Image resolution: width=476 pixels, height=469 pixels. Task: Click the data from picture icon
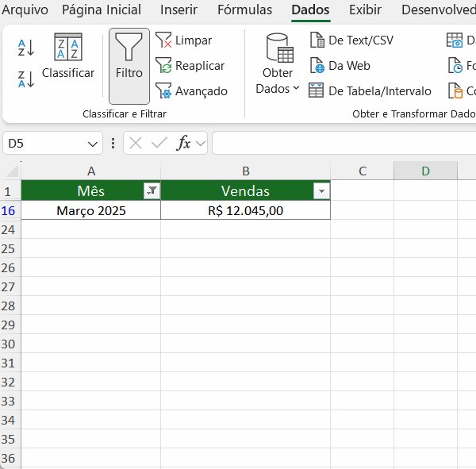click(455, 40)
